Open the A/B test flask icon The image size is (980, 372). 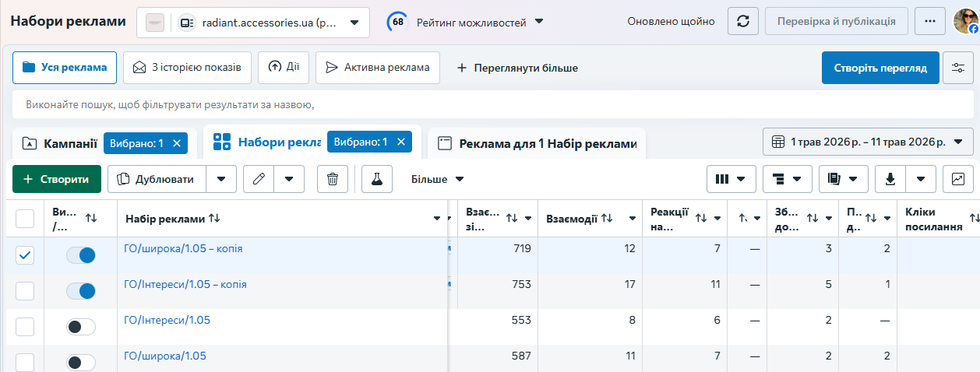pyautogui.click(x=377, y=179)
